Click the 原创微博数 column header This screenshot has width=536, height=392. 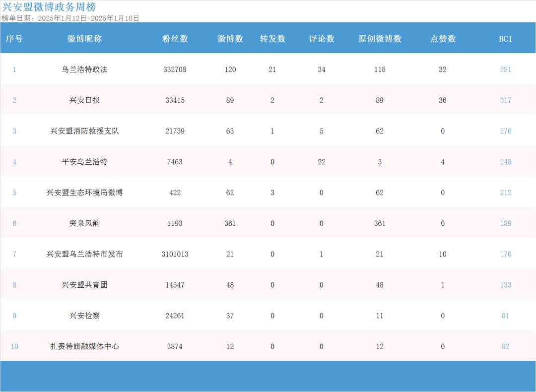click(380, 39)
